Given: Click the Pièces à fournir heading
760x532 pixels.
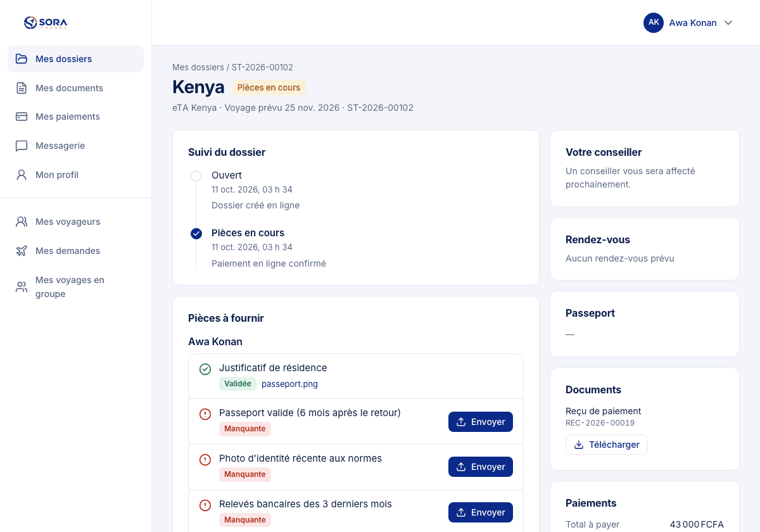Looking at the screenshot, I should point(226,319).
